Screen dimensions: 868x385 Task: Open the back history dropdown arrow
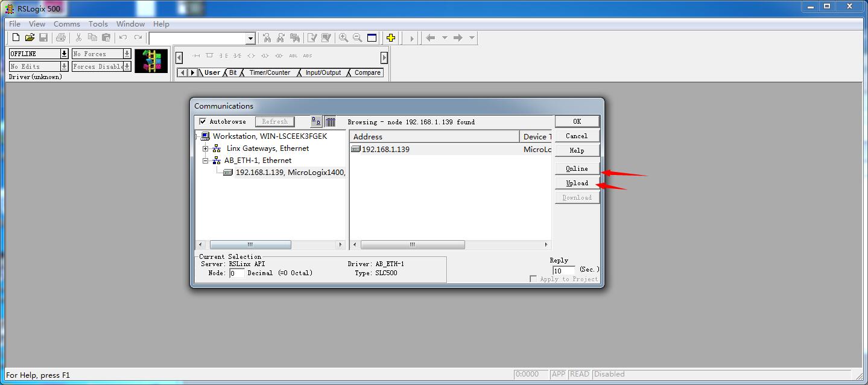tap(445, 37)
